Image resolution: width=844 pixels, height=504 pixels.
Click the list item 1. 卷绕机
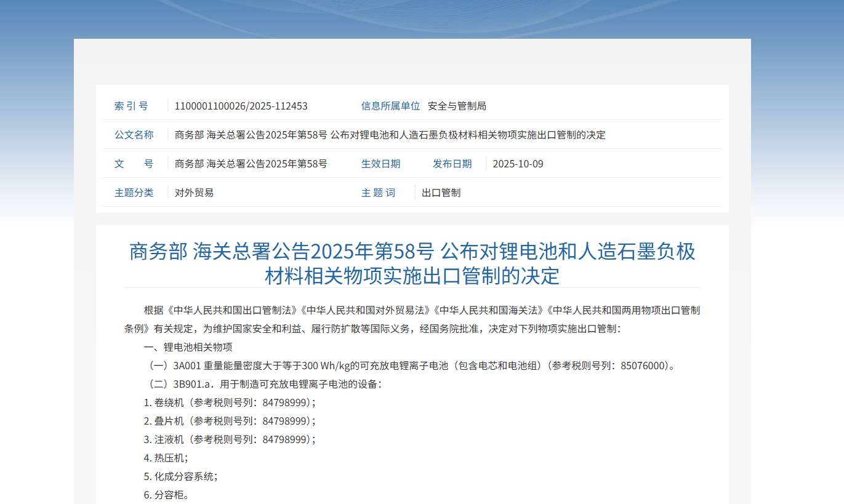point(229,402)
